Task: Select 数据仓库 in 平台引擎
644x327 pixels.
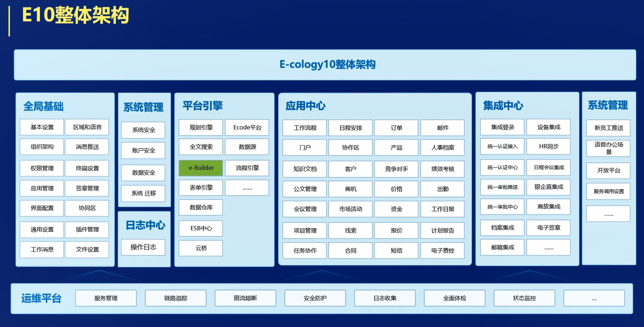Action: (x=200, y=208)
